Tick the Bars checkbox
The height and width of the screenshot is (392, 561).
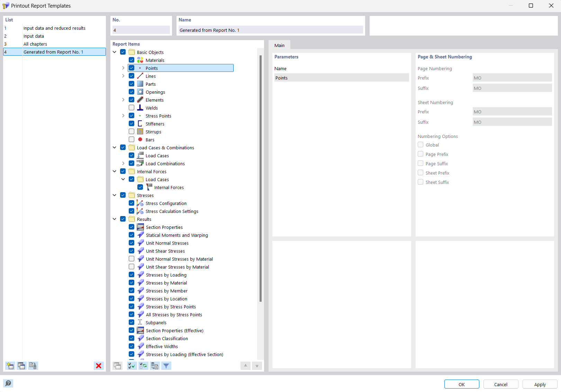pyautogui.click(x=132, y=140)
